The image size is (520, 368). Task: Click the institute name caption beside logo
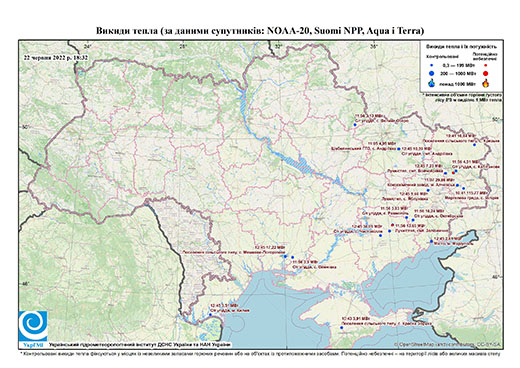tap(140, 344)
